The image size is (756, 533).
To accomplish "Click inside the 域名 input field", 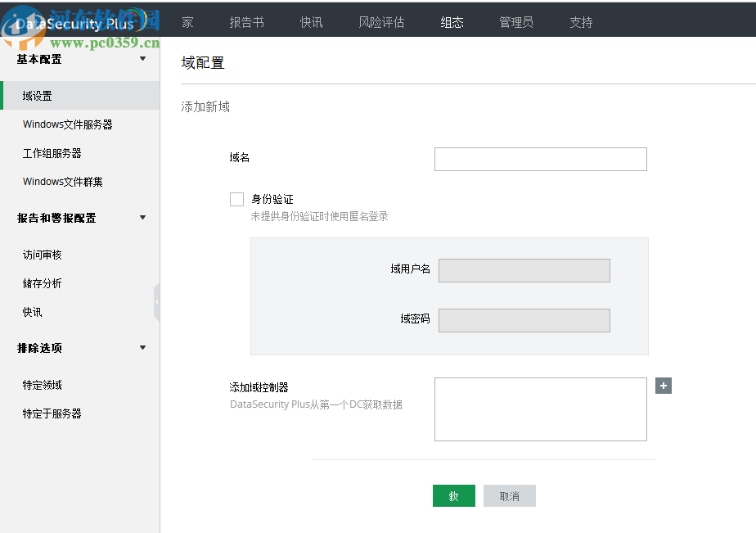I will (x=540, y=159).
